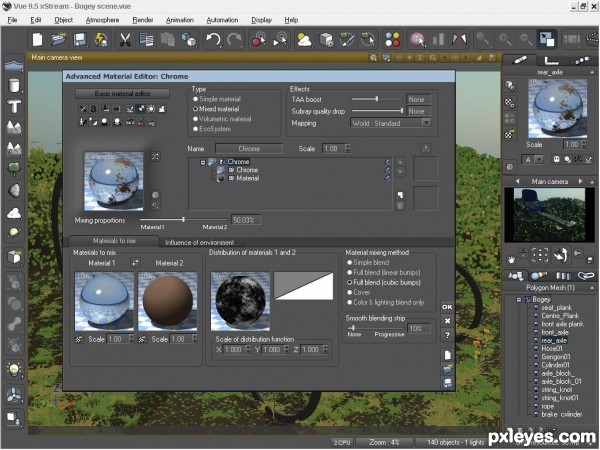
Task: Select the cylinder primitive tool in sidebar
Action: coord(15,85)
